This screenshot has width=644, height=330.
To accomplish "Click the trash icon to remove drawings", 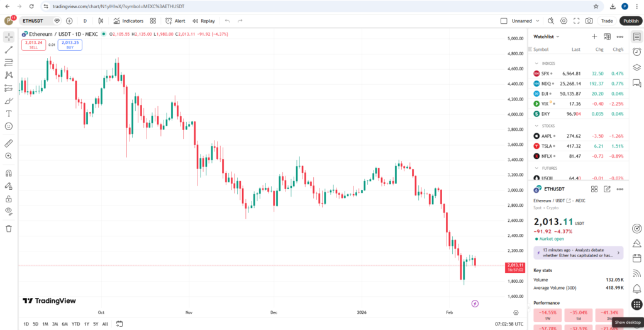I will click(9, 228).
